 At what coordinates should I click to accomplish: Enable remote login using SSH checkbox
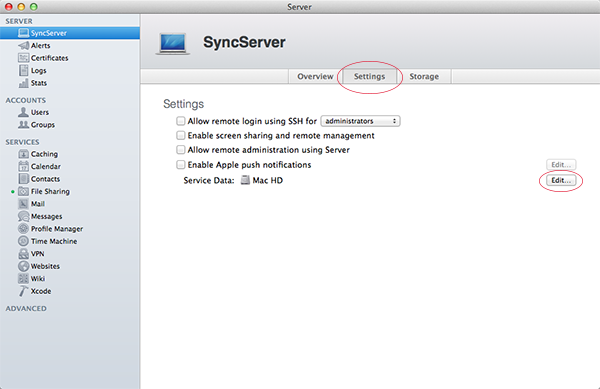[x=181, y=121]
